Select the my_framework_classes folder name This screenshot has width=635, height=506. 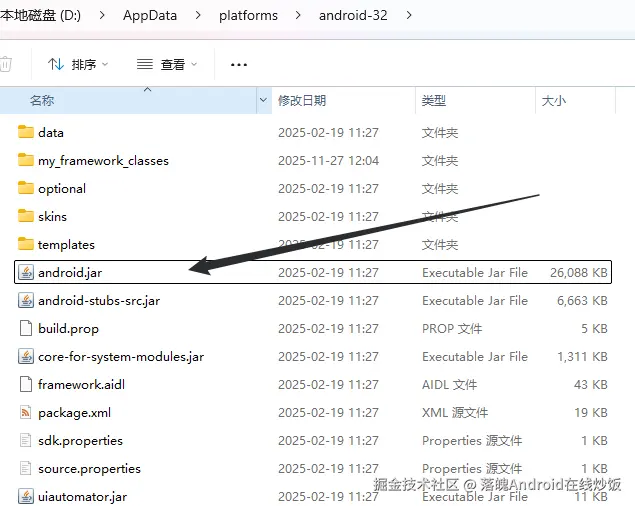[x=103, y=161]
